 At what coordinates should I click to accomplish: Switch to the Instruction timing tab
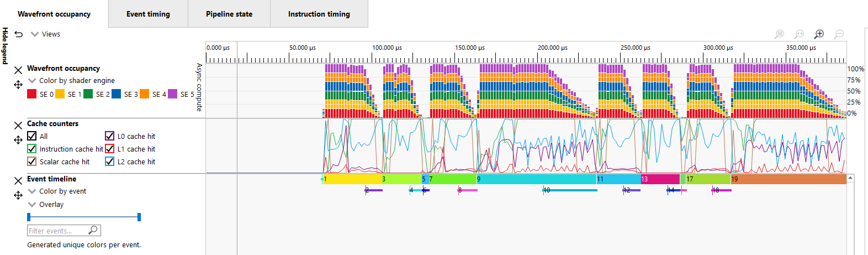(x=319, y=14)
